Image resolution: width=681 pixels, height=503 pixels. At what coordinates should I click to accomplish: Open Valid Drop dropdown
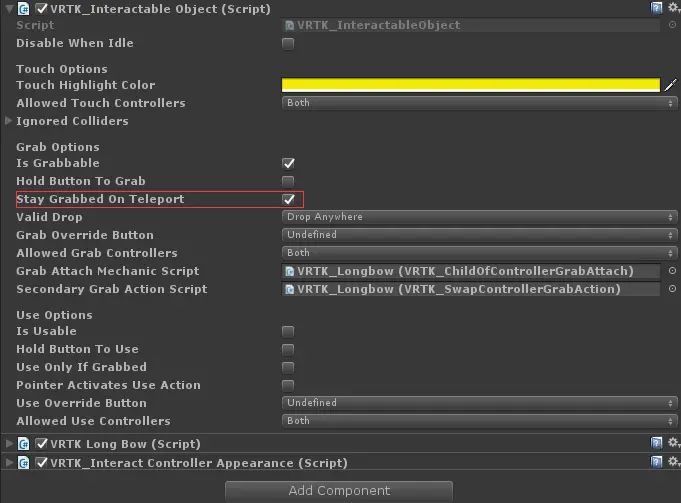pyautogui.click(x=479, y=217)
